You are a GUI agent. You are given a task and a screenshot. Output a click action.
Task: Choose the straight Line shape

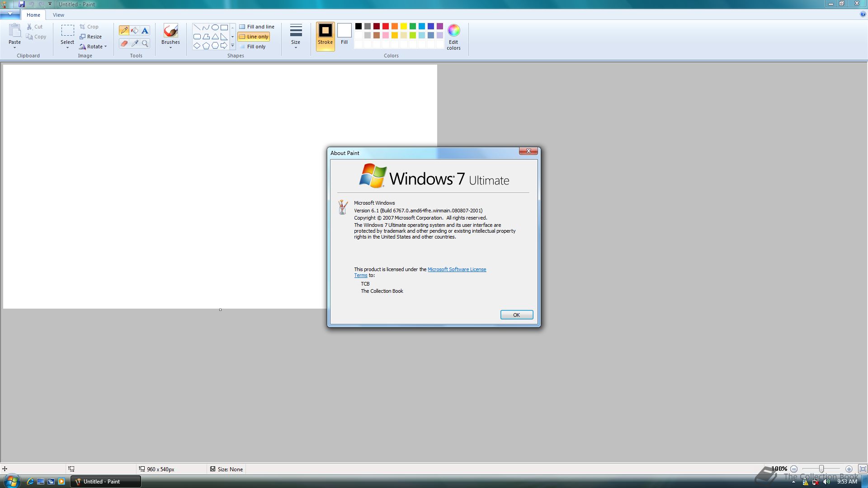coord(197,27)
